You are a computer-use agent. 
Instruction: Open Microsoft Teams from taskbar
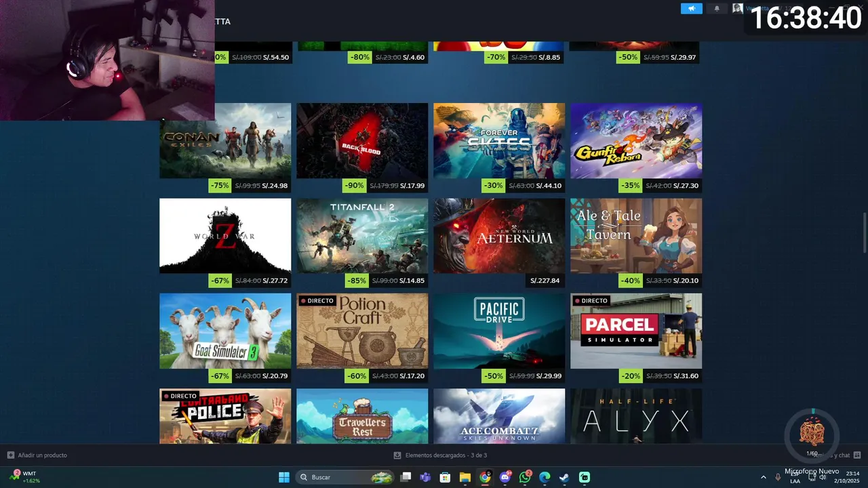(x=425, y=477)
